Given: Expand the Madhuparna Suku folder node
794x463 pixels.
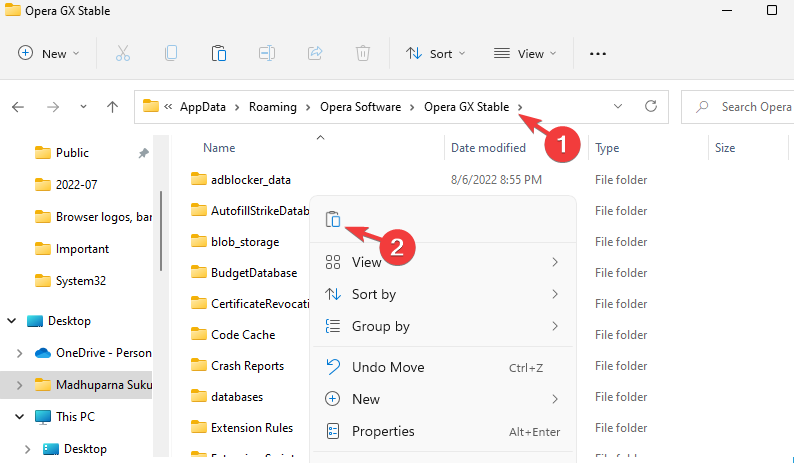Looking at the screenshot, I should click(x=19, y=385).
